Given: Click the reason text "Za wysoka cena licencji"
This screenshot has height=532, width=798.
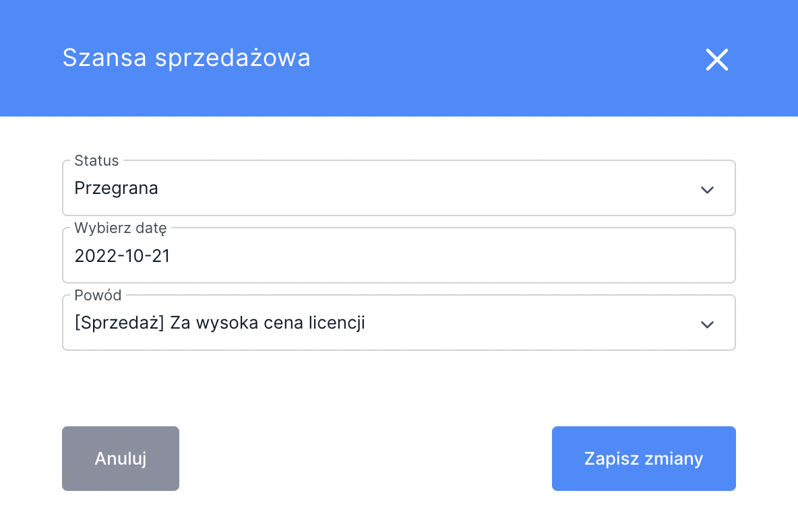Looking at the screenshot, I should pos(268,323).
